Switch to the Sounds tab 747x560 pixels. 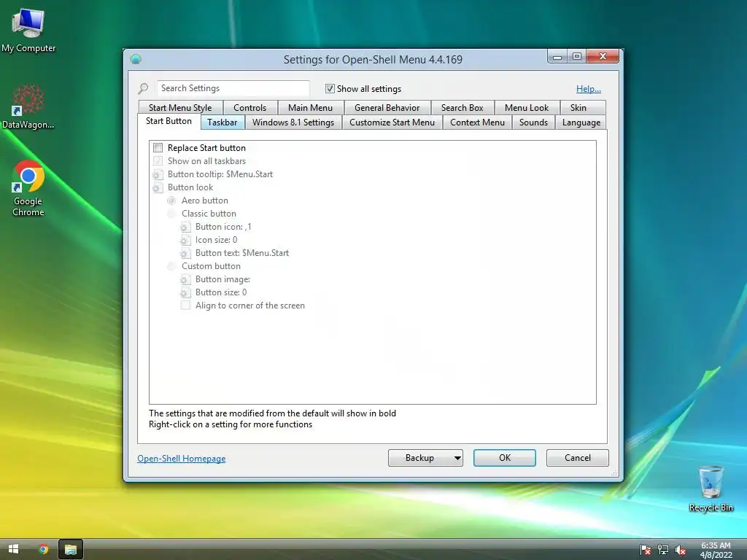click(533, 122)
